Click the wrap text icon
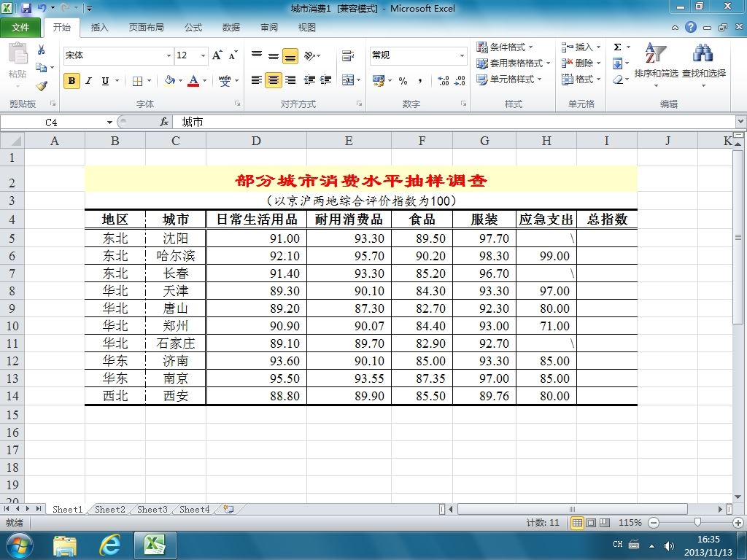The width and height of the screenshot is (747, 560). (348, 55)
